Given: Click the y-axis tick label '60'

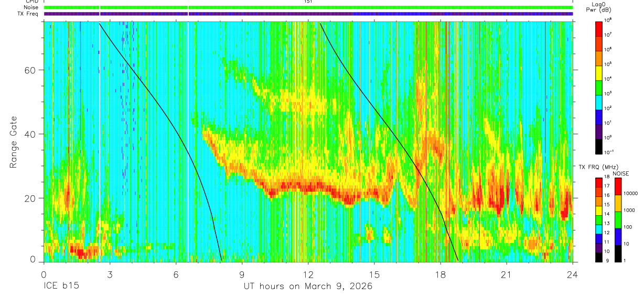Looking at the screenshot, I should click(30, 70).
